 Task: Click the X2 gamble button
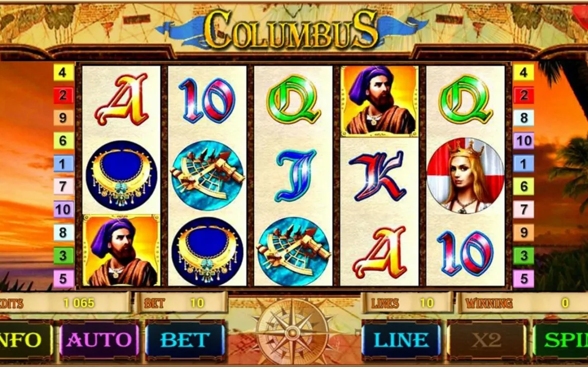pos(487,340)
